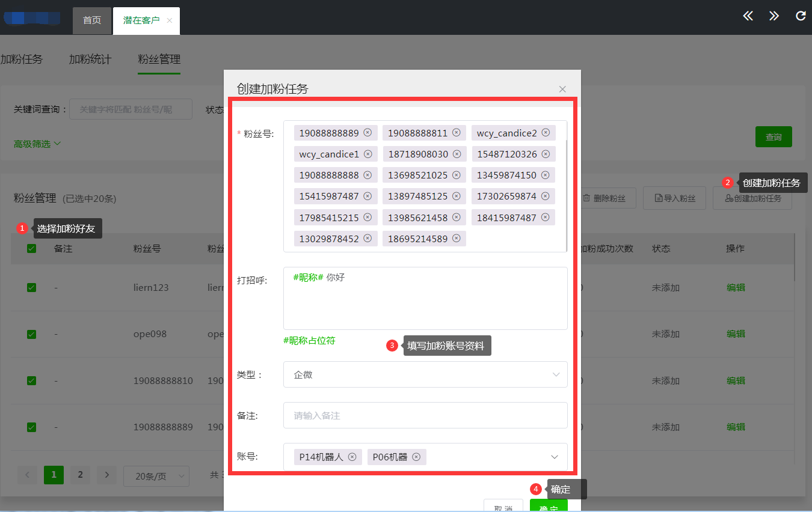Close the 创建加粉任务 dialog

pyautogui.click(x=562, y=90)
